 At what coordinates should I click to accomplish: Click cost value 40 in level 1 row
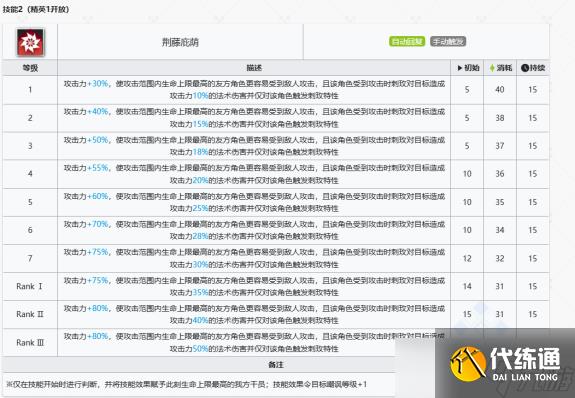(x=500, y=90)
